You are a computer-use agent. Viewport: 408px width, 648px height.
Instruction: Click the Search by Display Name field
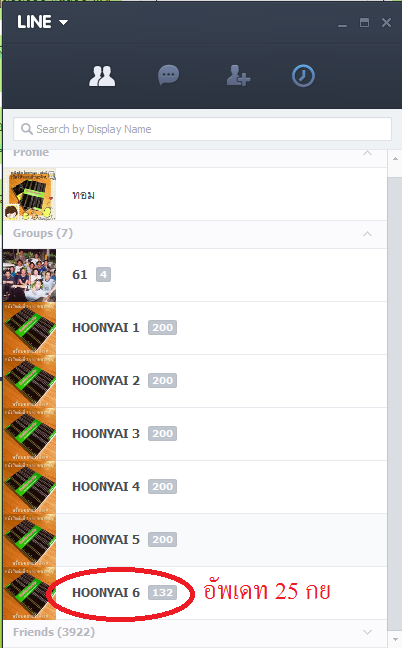pyautogui.click(x=203, y=129)
